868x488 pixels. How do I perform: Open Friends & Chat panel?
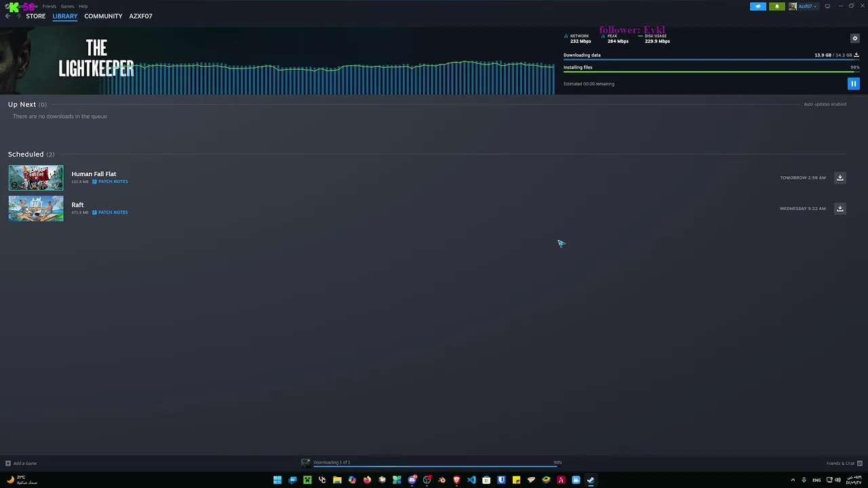point(844,464)
